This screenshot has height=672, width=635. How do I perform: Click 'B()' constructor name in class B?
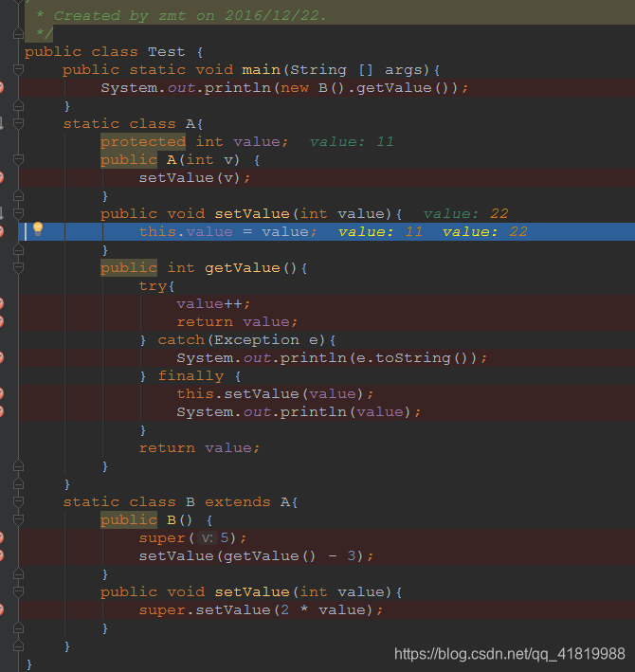point(179,519)
